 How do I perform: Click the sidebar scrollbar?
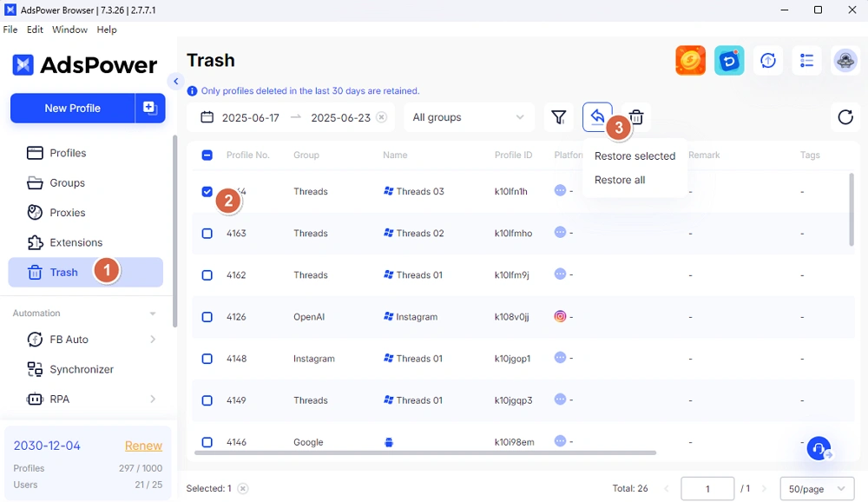click(x=175, y=231)
